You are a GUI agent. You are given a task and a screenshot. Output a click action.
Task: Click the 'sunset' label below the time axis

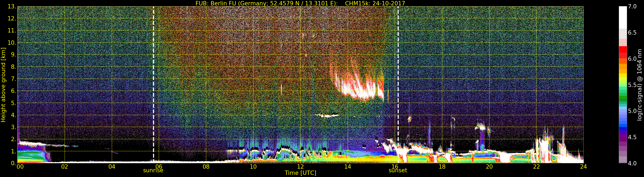click(398, 171)
